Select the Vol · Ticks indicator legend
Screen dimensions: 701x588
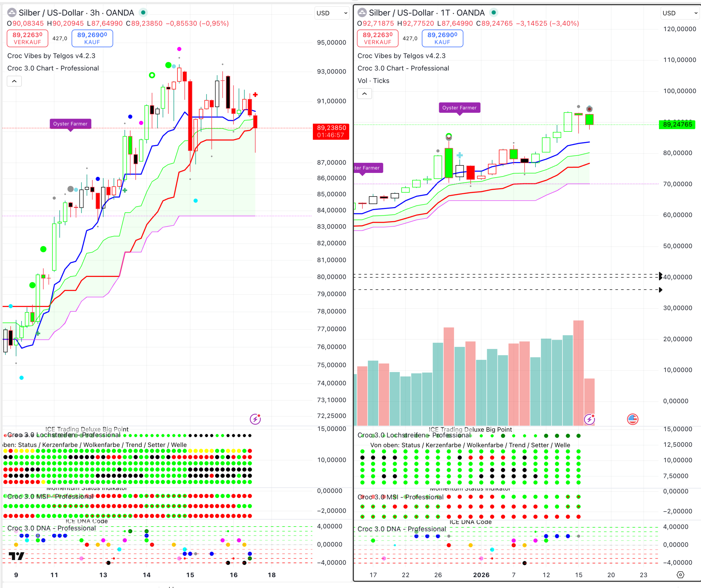(373, 81)
